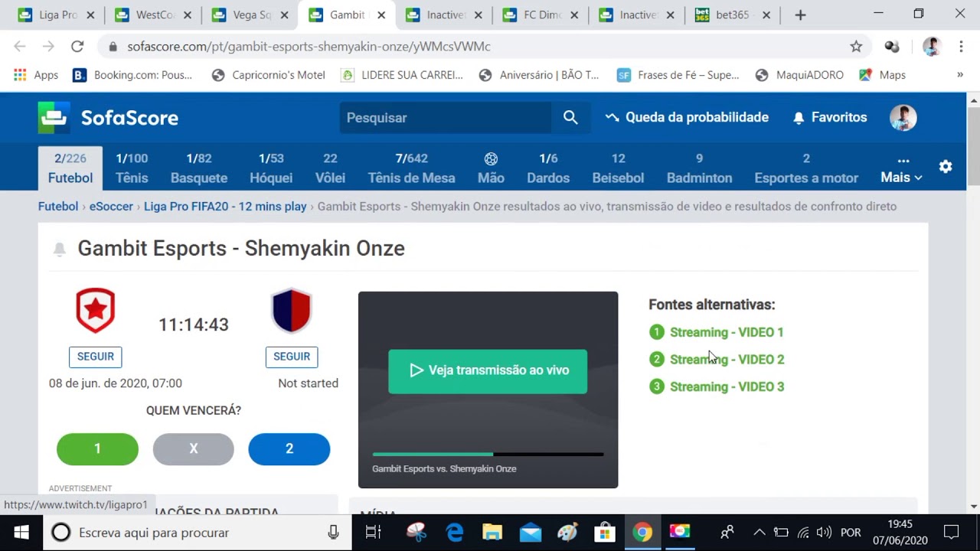Image resolution: width=980 pixels, height=551 pixels.
Task: Reload the page
Action: 77,47
